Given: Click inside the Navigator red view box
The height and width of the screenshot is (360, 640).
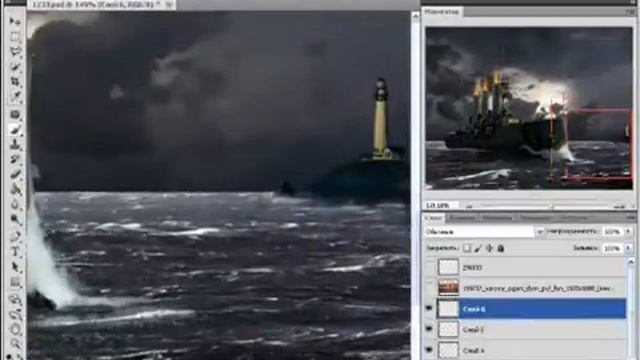Looking at the screenshot, I should point(598,144).
